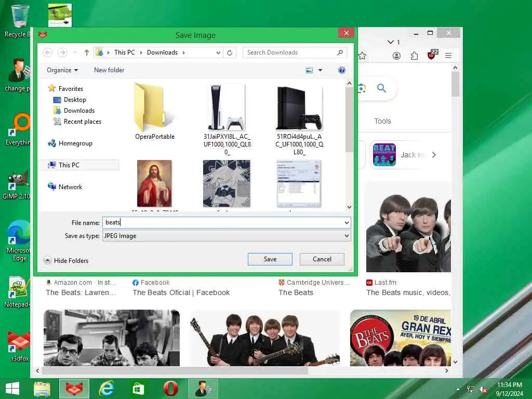This screenshot has width=532, height=399.
Task: Click the Forward arrow in Save Image dialog
Action: (x=62, y=52)
